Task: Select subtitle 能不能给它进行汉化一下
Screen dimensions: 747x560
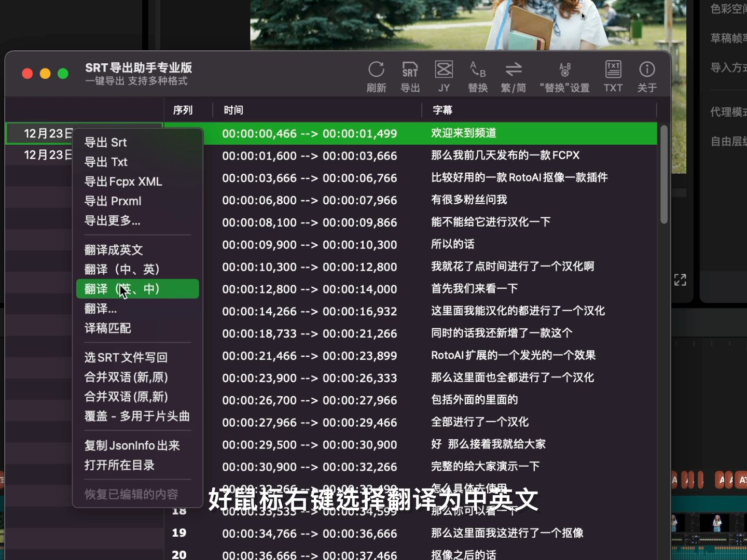Action: tap(491, 222)
